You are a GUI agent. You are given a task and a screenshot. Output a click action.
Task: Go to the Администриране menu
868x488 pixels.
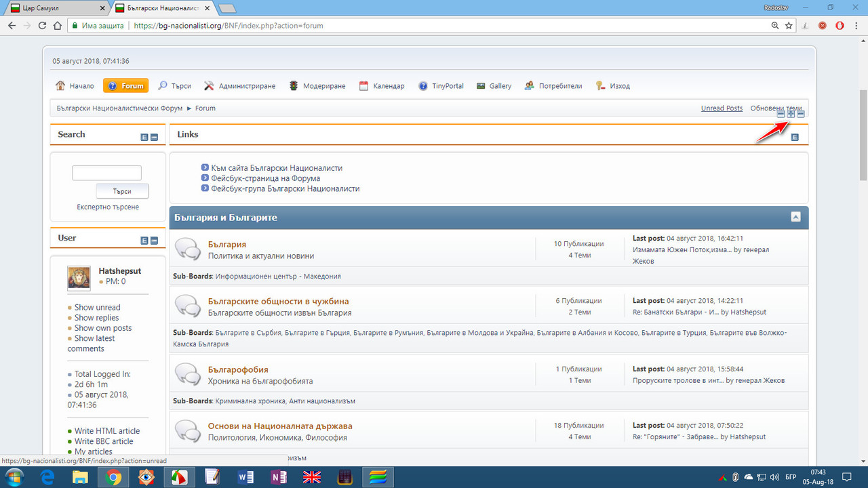coord(239,86)
